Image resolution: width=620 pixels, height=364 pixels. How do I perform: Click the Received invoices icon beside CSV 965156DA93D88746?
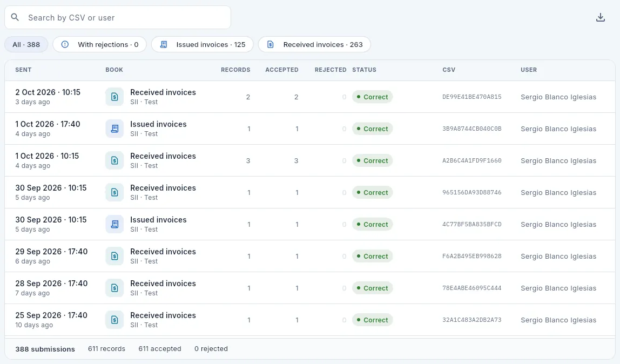(114, 192)
